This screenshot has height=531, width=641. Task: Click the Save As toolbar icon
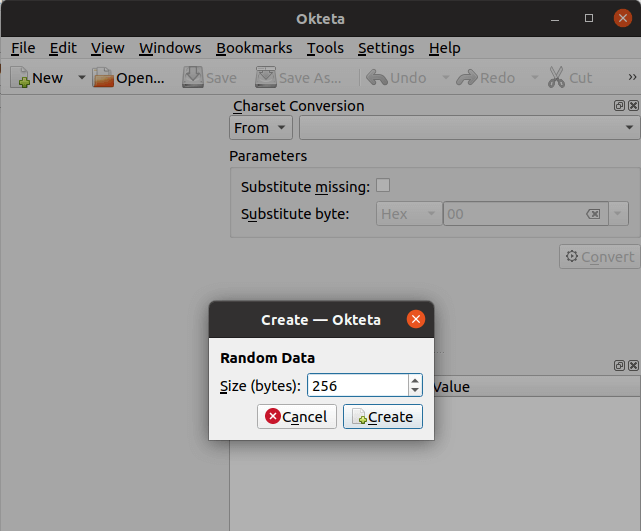[x=266, y=77]
